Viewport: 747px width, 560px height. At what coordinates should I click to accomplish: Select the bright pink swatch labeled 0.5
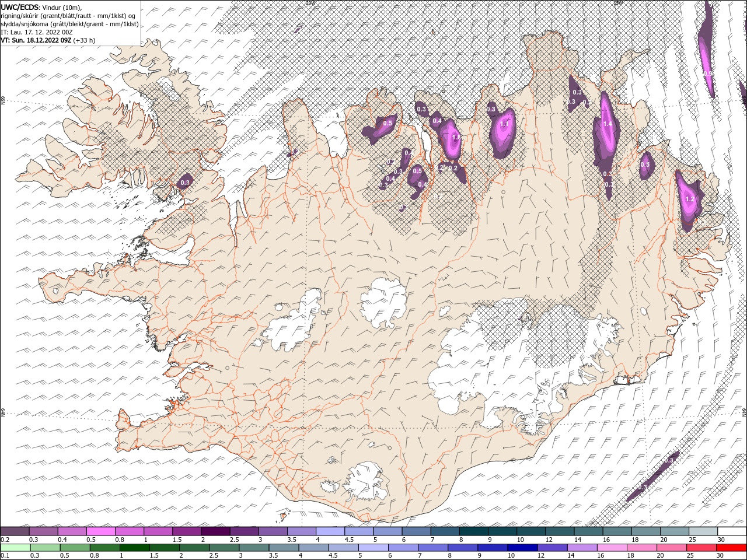click(100, 531)
